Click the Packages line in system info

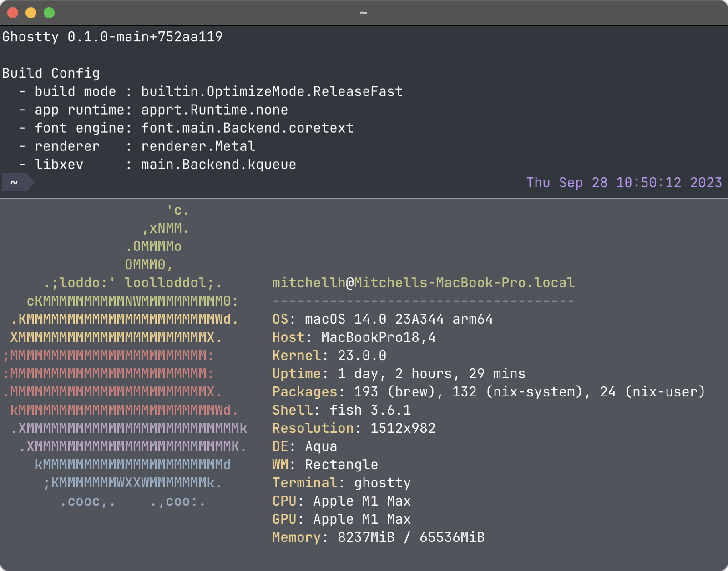[x=488, y=392]
